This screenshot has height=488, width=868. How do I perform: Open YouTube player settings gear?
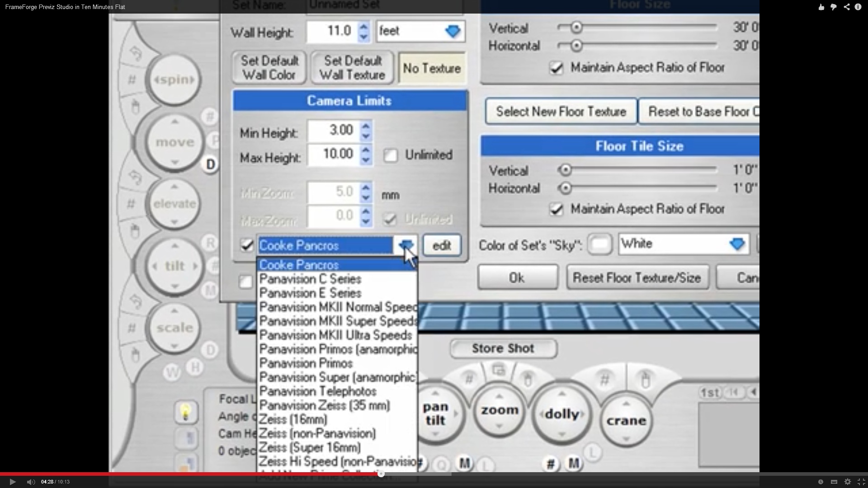click(848, 482)
